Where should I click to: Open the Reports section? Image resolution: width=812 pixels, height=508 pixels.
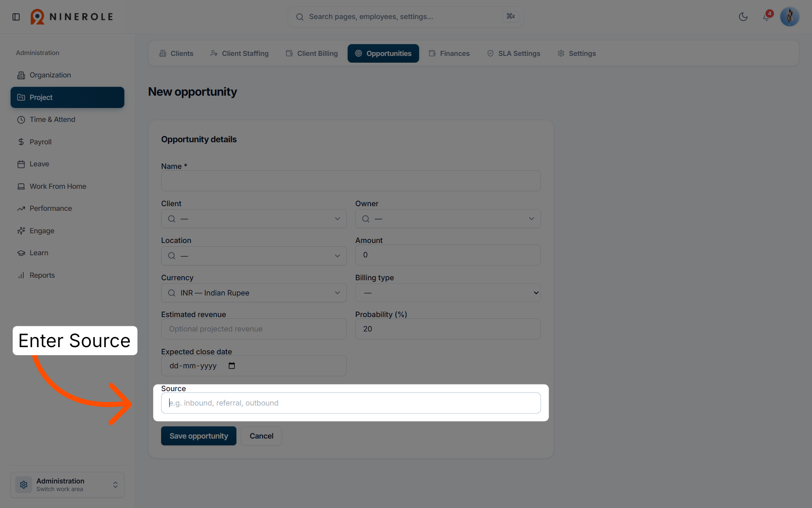click(68, 275)
